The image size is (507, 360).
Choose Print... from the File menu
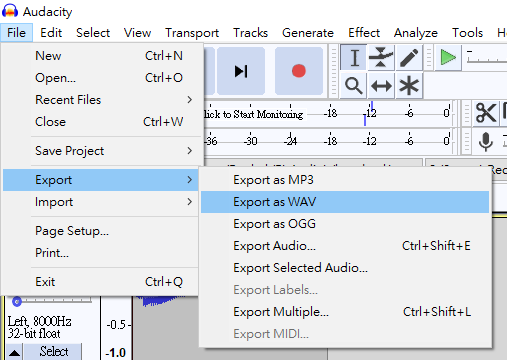tap(101, 253)
